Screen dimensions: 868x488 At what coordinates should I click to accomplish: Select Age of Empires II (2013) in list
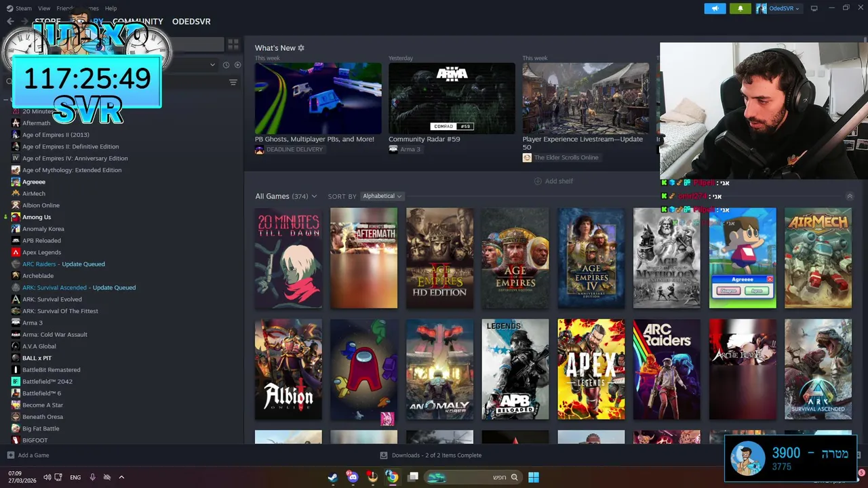point(56,135)
